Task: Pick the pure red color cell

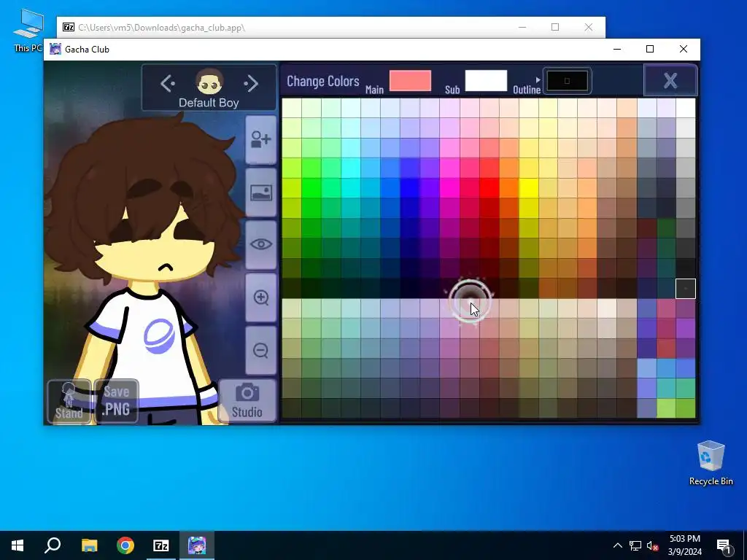Action: pos(489,189)
